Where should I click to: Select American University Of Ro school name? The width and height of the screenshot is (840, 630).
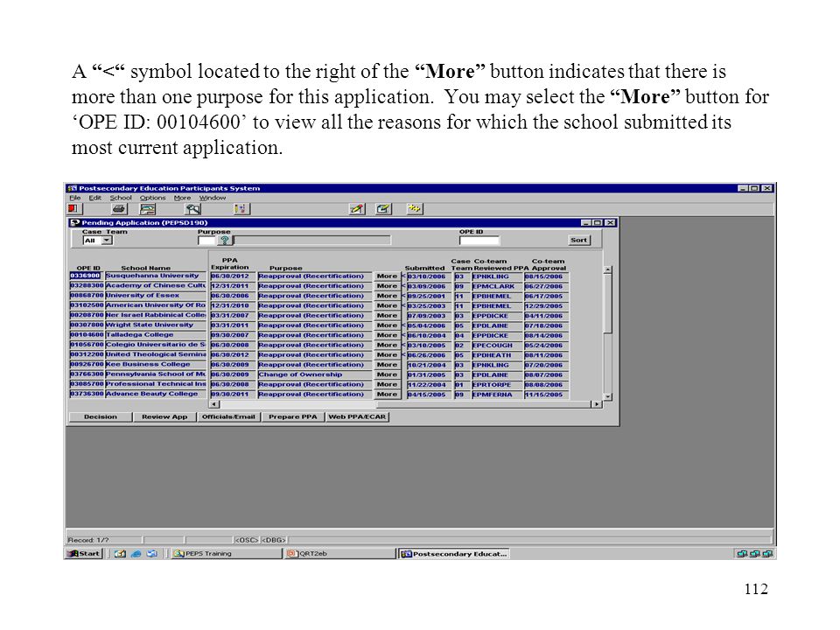[156, 305]
